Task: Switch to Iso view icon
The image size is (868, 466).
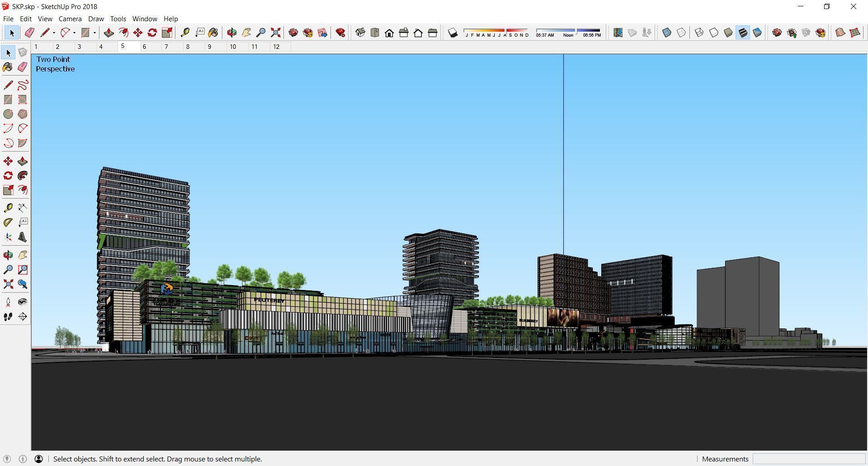Action: coord(360,33)
